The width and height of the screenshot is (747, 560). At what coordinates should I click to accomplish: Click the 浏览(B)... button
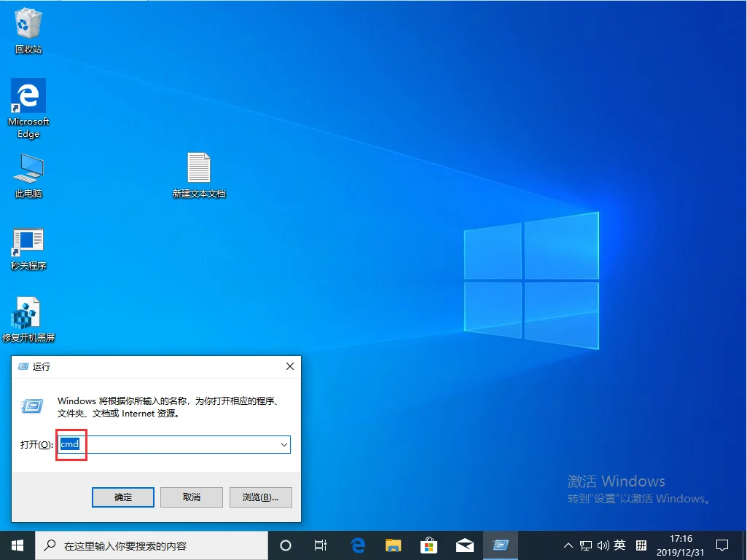(x=261, y=497)
